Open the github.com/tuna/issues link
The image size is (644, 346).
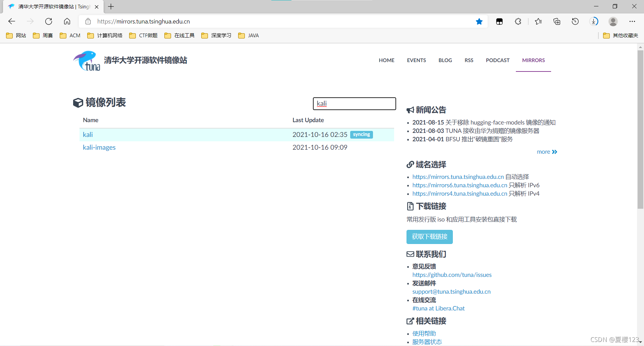pos(452,275)
